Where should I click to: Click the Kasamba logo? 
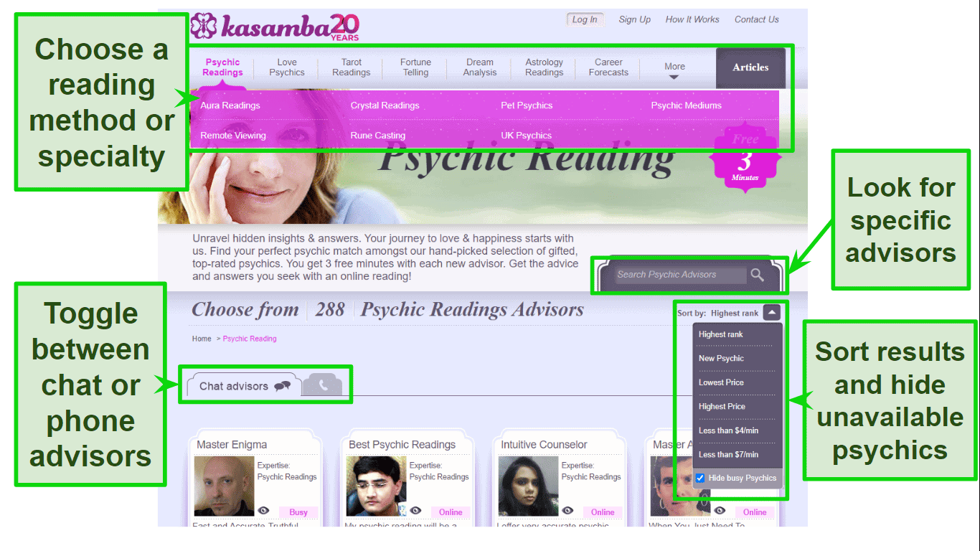click(x=275, y=27)
